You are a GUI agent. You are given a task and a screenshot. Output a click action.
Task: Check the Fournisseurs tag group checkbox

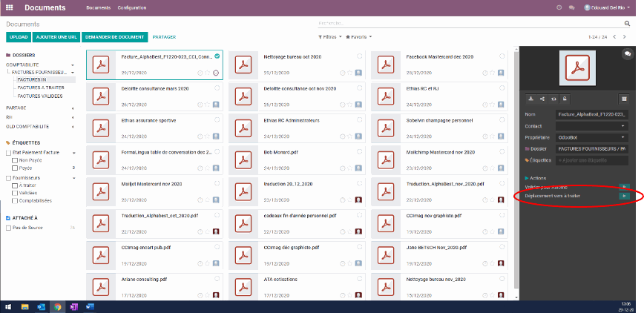click(x=9, y=178)
